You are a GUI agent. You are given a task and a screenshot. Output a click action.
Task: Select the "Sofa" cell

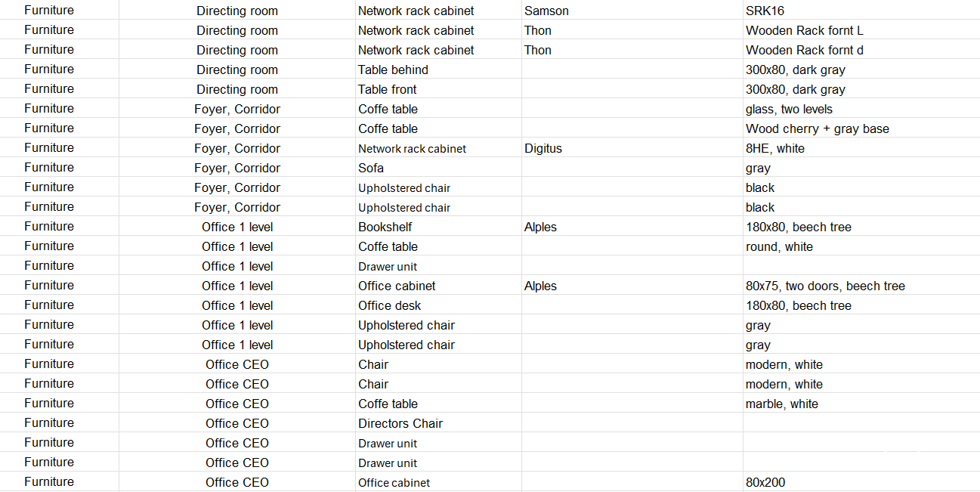point(371,168)
